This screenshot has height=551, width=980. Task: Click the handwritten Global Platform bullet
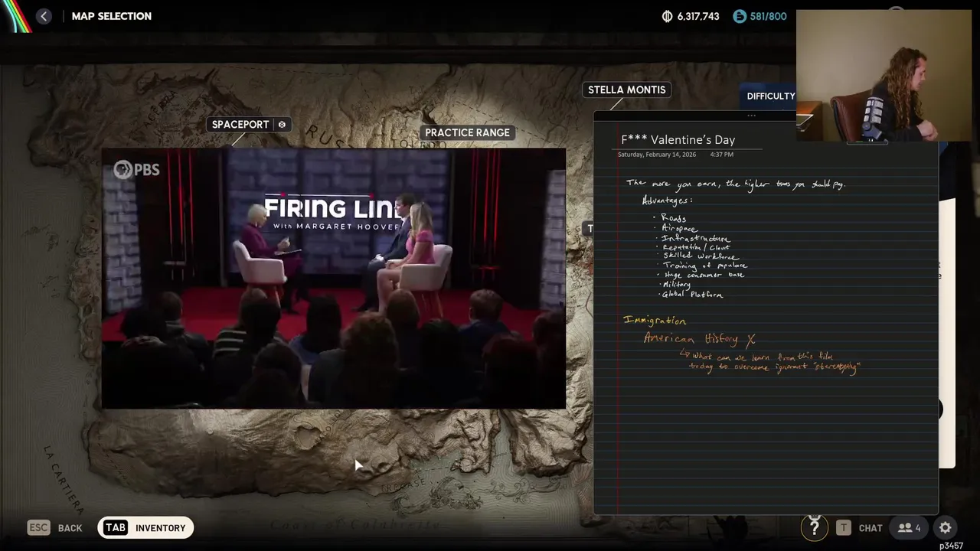coord(692,295)
